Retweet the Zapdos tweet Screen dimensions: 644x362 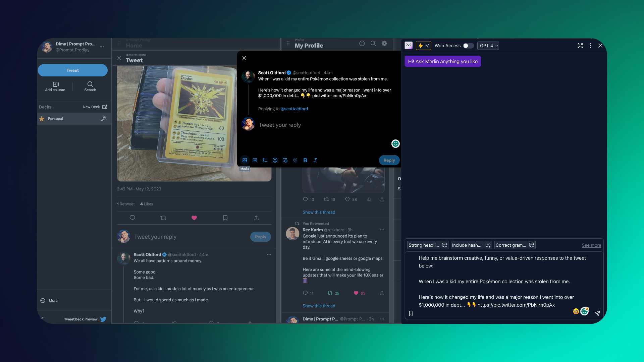tap(163, 218)
